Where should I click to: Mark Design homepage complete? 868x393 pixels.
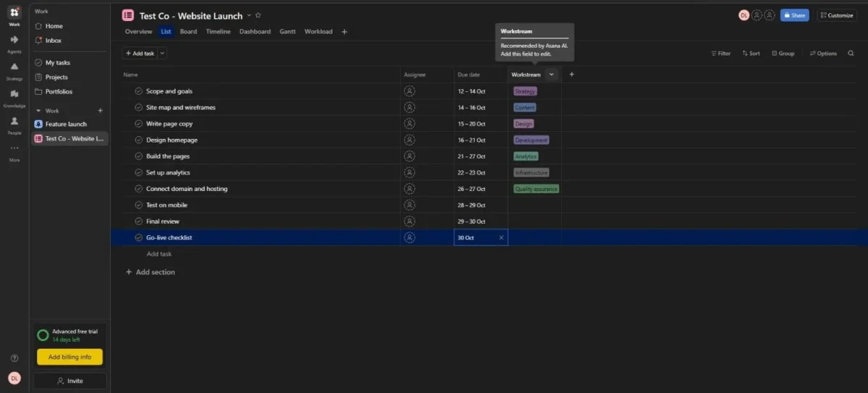point(139,140)
